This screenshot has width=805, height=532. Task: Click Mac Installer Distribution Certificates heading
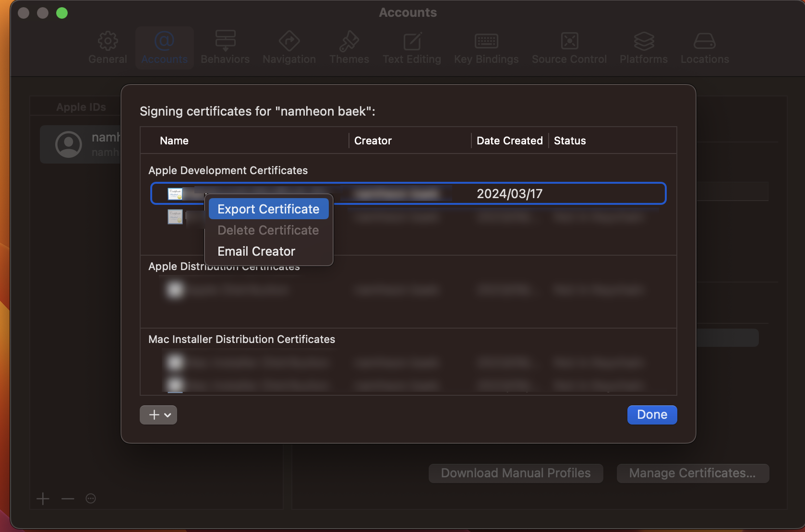point(242,339)
